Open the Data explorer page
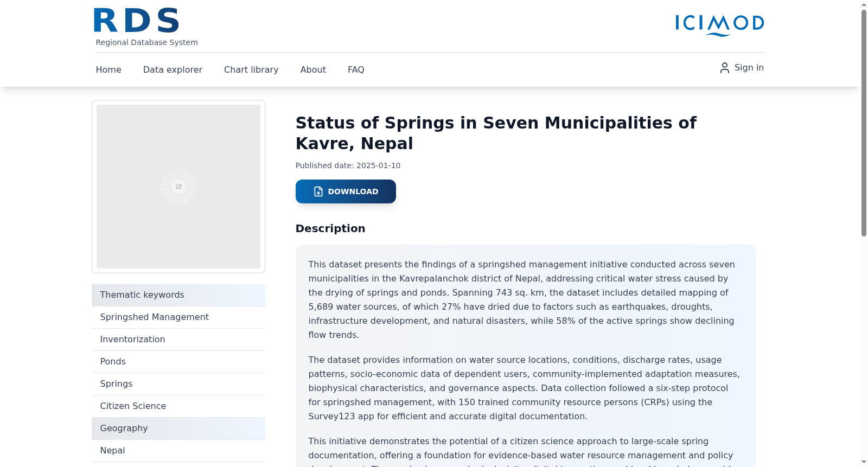The image size is (868, 467). coord(173,69)
